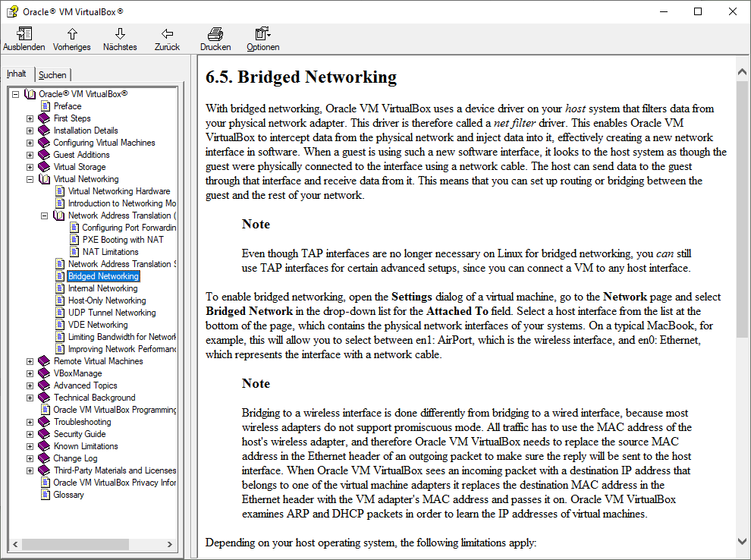Open Introduction to Networking Modes topic
Viewport: 751px width, 560px height.
[121, 203]
